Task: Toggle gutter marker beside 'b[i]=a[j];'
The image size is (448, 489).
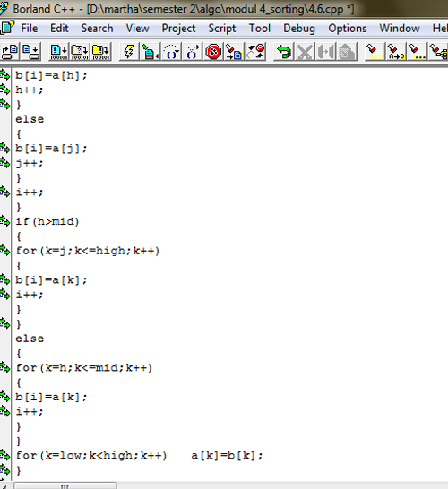Action: pyautogui.click(x=4, y=148)
